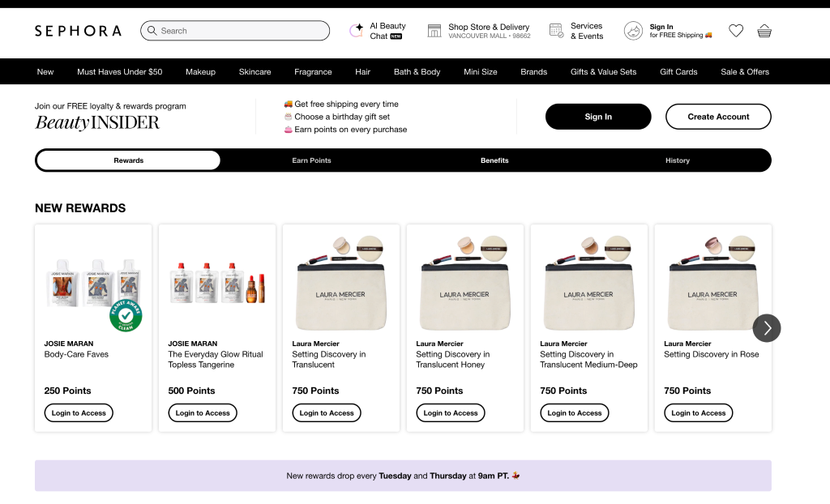Click Setting Discovery in Rose title
This screenshot has height=504, width=830.
(x=712, y=354)
